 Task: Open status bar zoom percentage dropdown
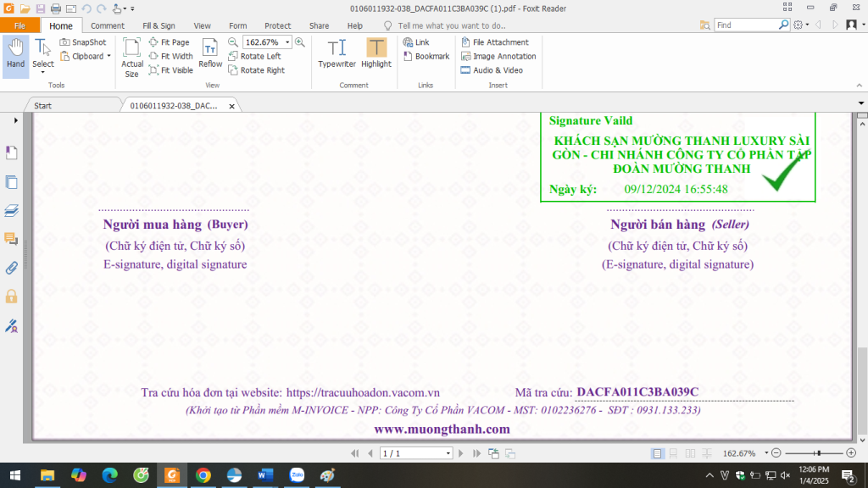(766, 453)
